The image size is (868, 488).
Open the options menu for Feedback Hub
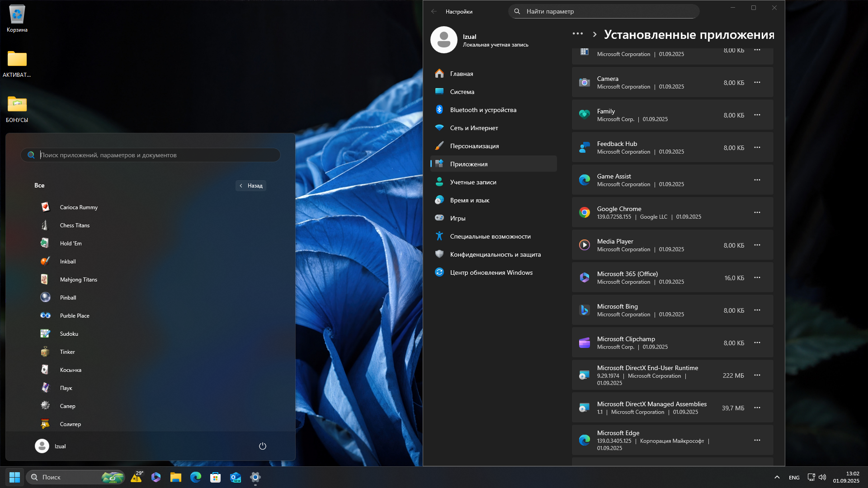pyautogui.click(x=757, y=148)
